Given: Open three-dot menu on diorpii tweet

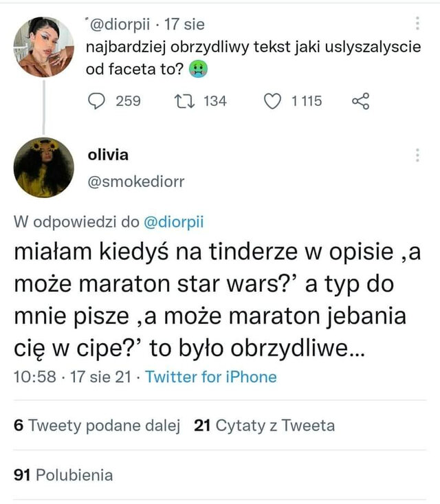Looking at the screenshot, I should 417,25.
